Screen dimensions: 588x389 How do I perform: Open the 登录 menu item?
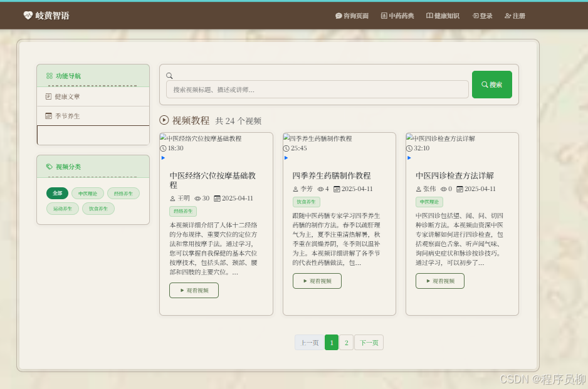tap(485, 16)
